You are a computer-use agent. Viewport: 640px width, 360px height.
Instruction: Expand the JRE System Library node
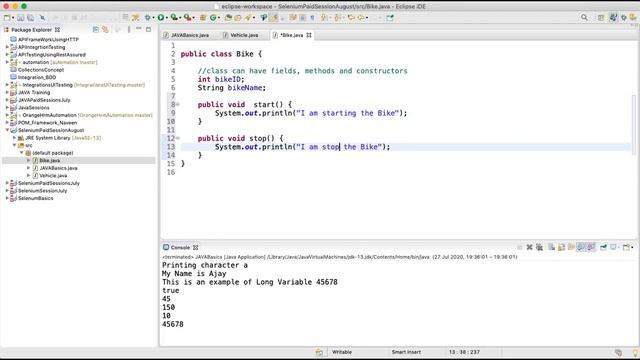[14, 138]
